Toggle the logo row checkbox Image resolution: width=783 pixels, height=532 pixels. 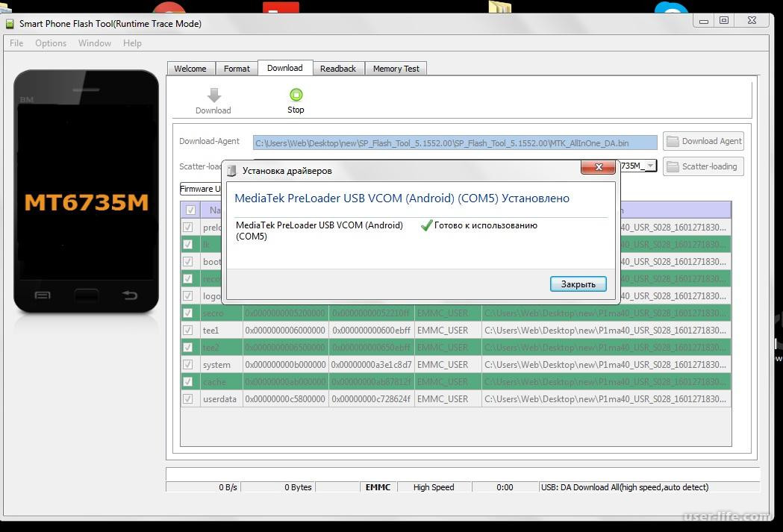tap(188, 296)
